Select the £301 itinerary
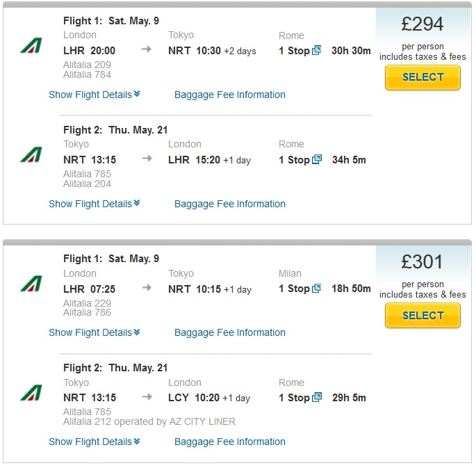This screenshot has width=476, height=468. (x=422, y=316)
